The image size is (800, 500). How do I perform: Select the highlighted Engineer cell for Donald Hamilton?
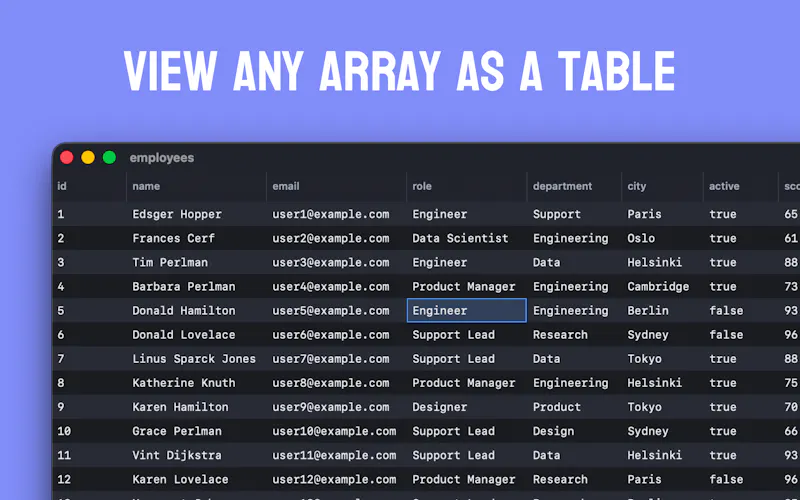click(x=466, y=311)
